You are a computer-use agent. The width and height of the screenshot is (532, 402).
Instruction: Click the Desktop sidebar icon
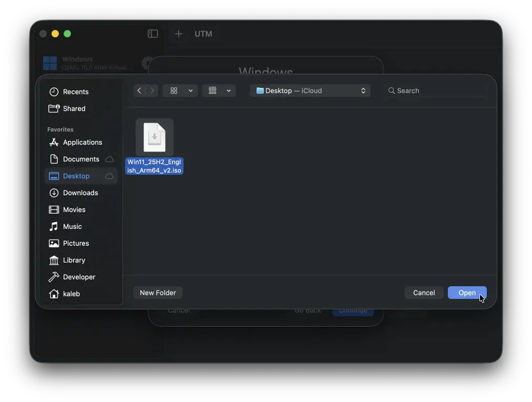click(x=54, y=176)
